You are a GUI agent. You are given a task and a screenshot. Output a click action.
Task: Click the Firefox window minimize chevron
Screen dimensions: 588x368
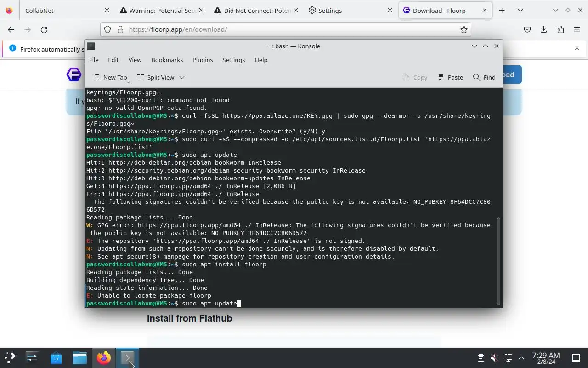pyautogui.click(x=555, y=10)
